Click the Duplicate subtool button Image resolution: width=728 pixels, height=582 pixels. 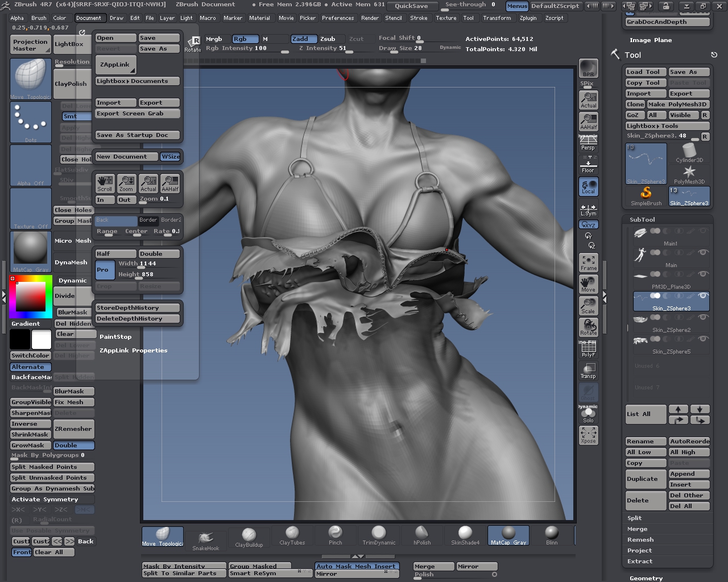[646, 479]
